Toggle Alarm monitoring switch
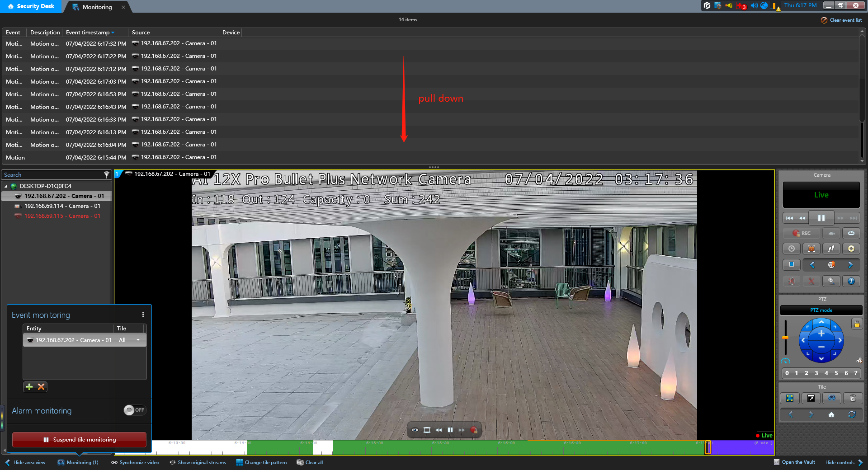Image resolution: width=868 pixels, height=470 pixels. (135, 410)
